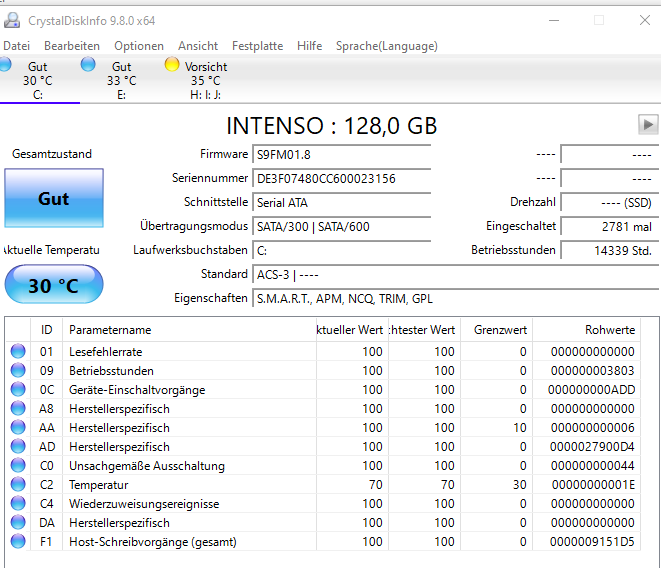Minimize the CrystalDiskInfo window

(x=554, y=20)
